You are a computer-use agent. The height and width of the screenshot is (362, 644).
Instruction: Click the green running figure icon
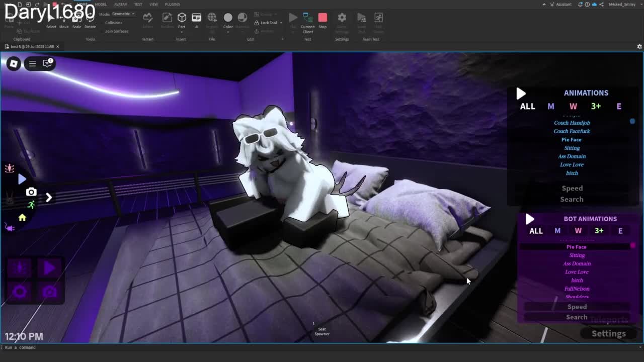pyautogui.click(x=31, y=205)
